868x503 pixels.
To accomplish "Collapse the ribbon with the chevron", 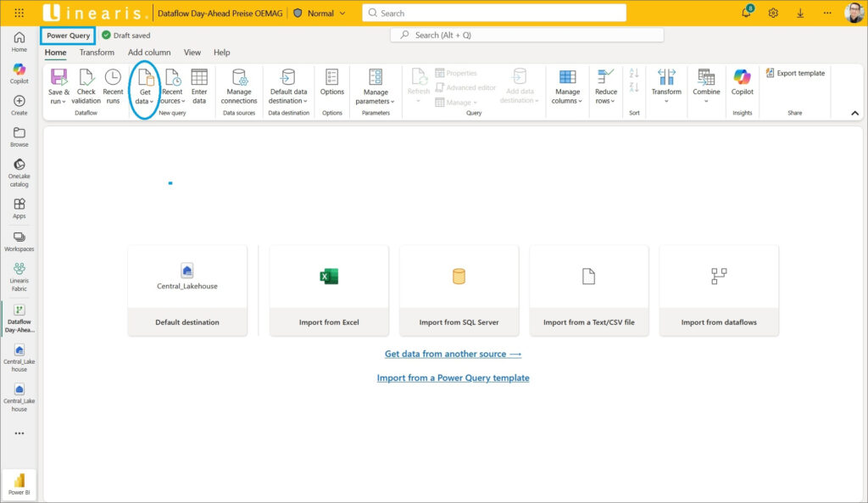I will [x=854, y=113].
